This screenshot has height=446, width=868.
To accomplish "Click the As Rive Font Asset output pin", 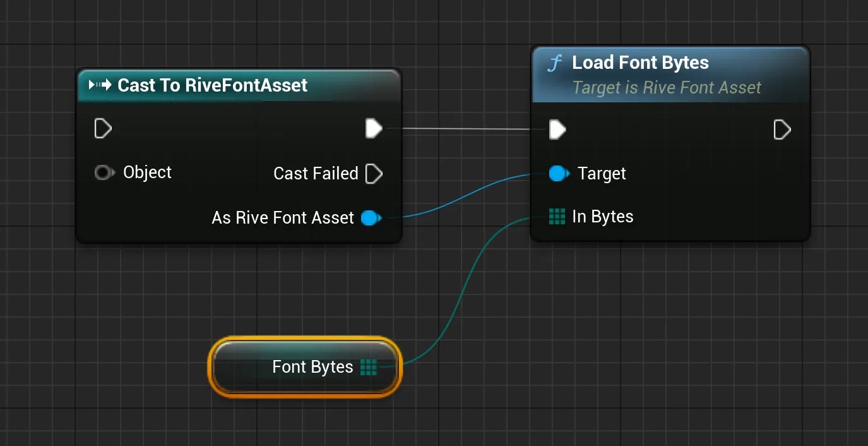I will (x=371, y=218).
